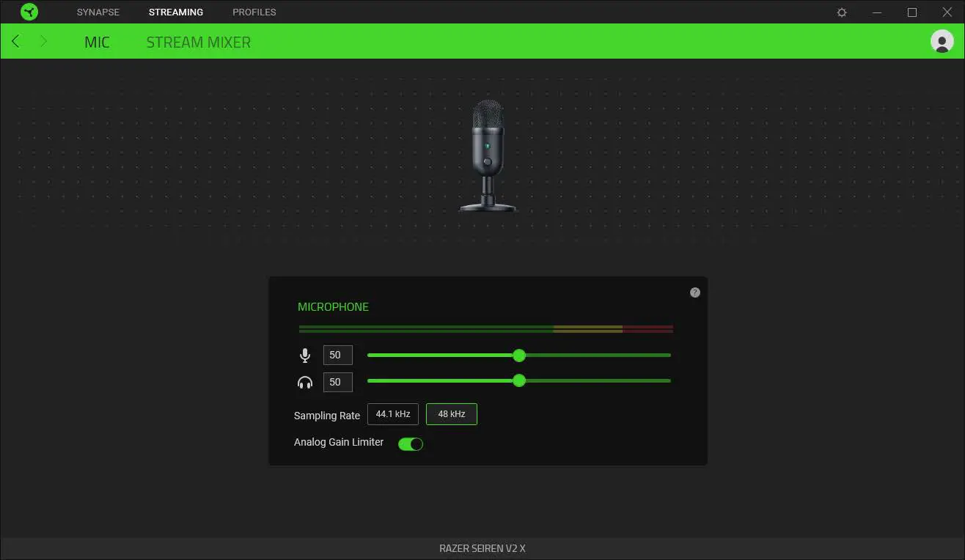Image resolution: width=965 pixels, height=560 pixels.
Task: Click the headphone monitoring icon
Action: (305, 381)
